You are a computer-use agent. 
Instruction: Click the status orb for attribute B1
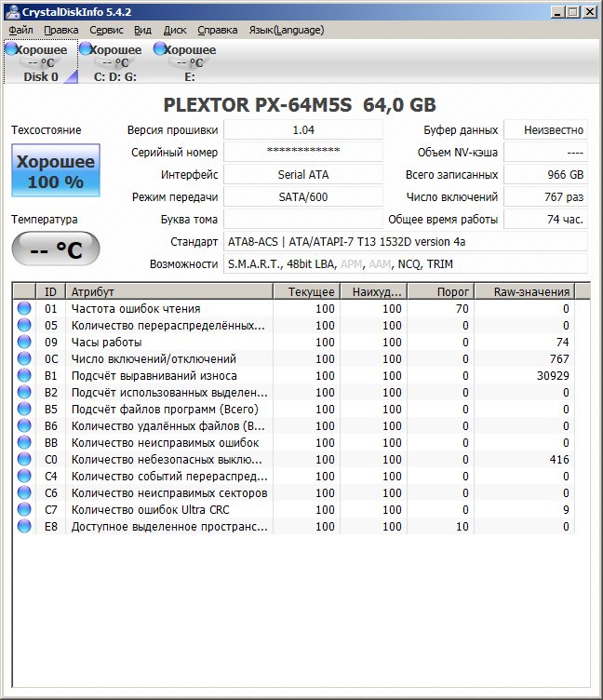(x=24, y=375)
